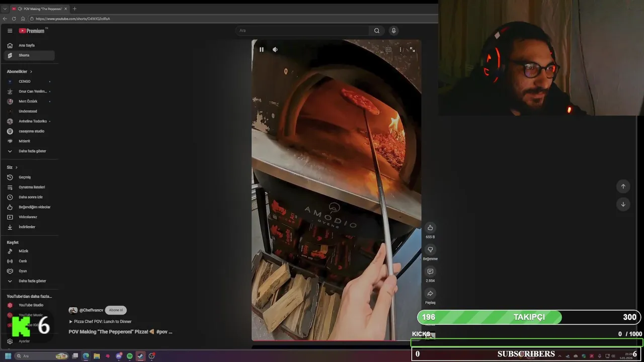Open @ChefIvancv channel name
This screenshot has height=362, width=644.
91,310
